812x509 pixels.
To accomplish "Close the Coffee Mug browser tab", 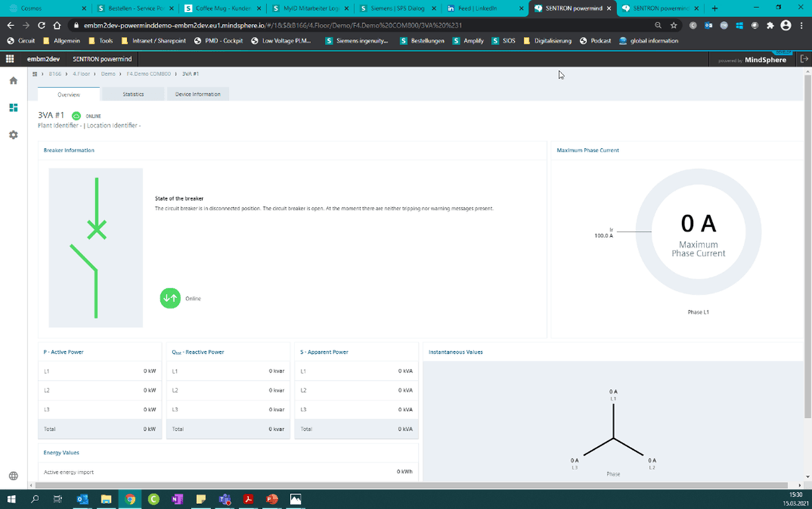I will (259, 8).
